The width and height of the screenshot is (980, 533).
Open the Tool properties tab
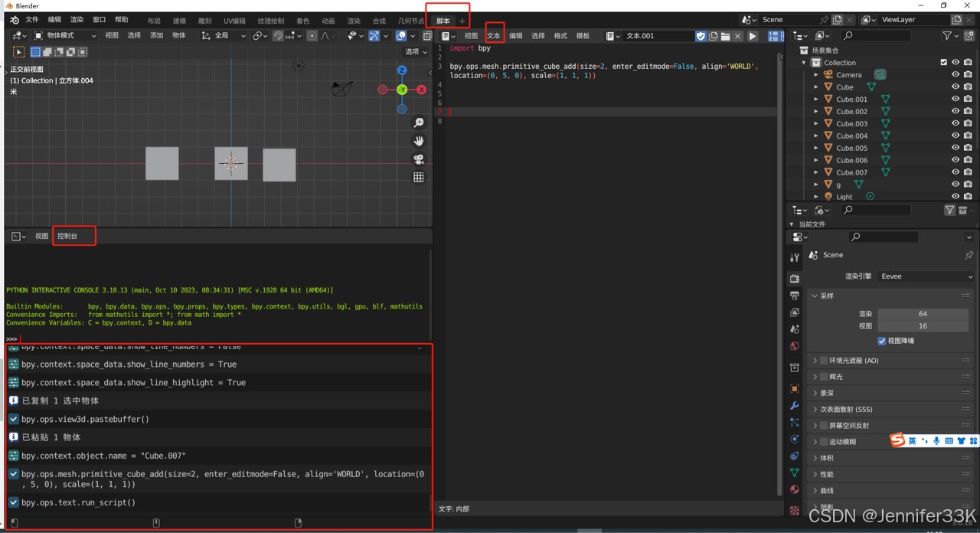pos(795,257)
